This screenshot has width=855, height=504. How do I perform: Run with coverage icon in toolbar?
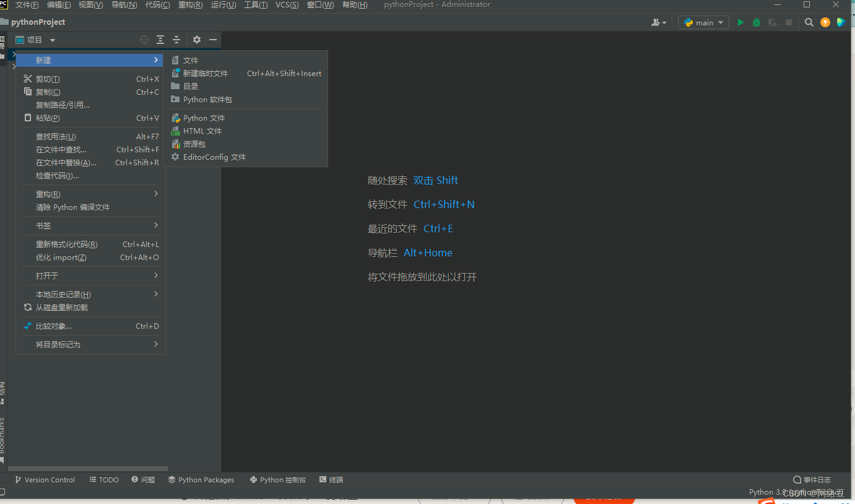tap(773, 22)
